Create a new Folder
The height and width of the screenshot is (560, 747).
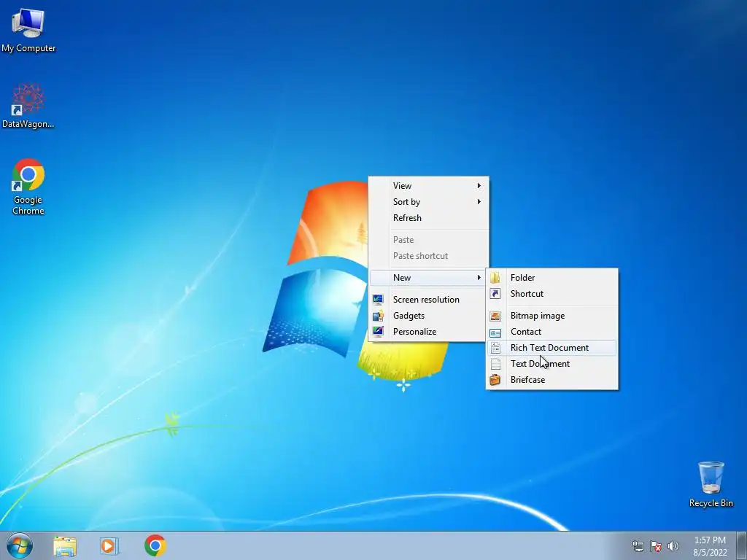[x=552, y=278]
